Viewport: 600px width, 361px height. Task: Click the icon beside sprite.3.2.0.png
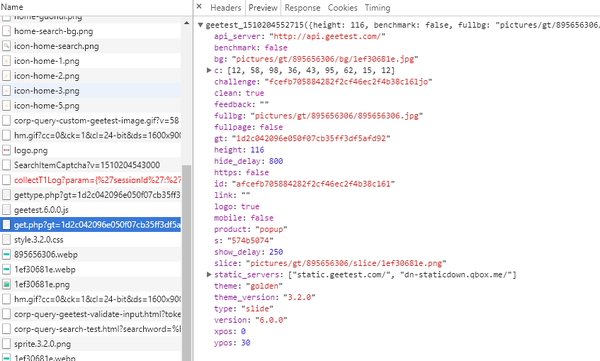(x=6, y=344)
